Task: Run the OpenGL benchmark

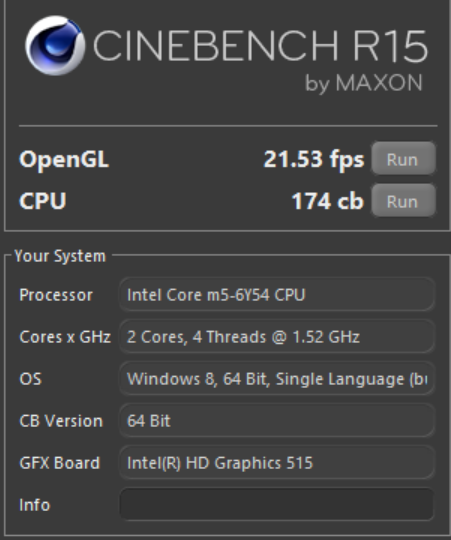Action: [x=403, y=159]
